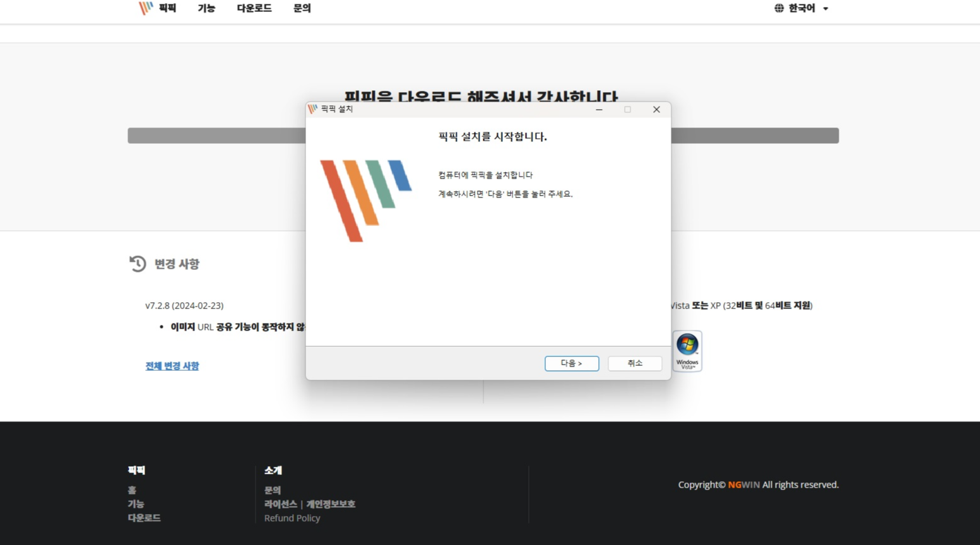
Task: Click the 계속하시려면 '다음' 버튼을 instruction text
Action: pos(505,194)
